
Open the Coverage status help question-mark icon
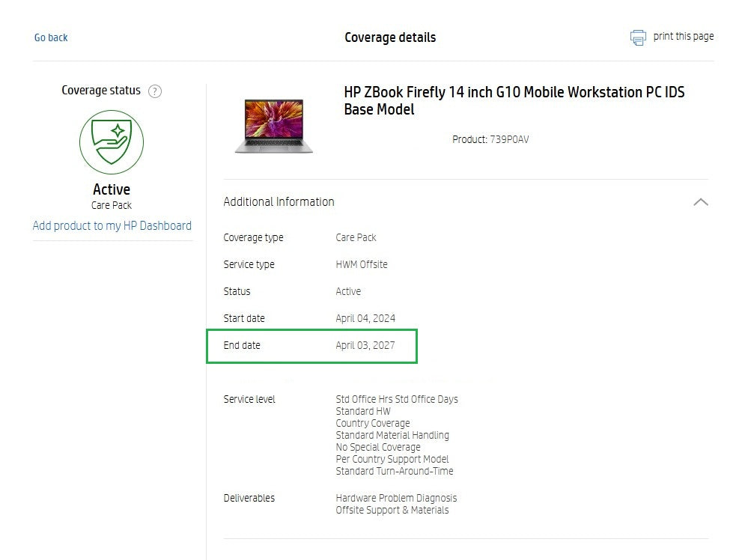point(154,91)
